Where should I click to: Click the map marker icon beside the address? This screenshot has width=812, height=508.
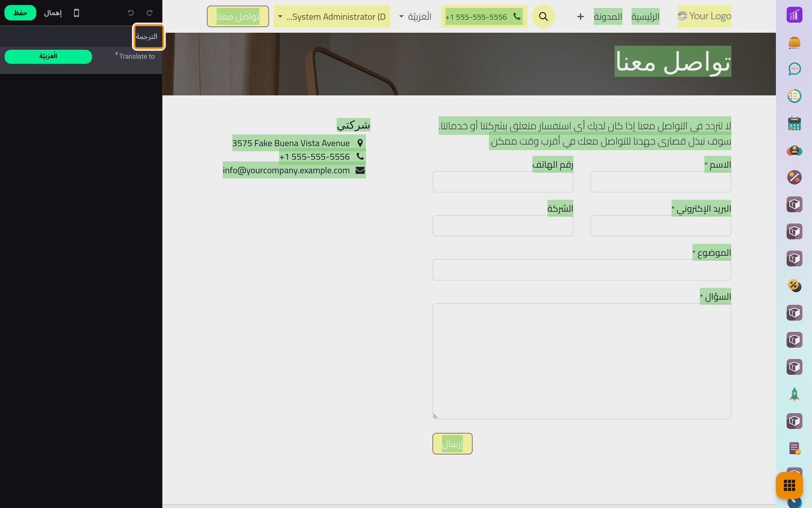(360, 143)
